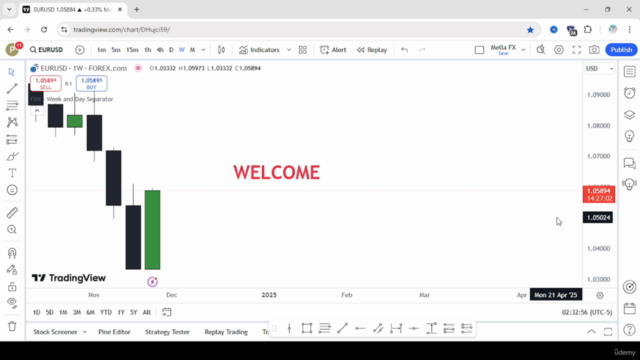Open the chats speech bubble panel
The image size is (640, 360).
pyautogui.click(x=629, y=163)
